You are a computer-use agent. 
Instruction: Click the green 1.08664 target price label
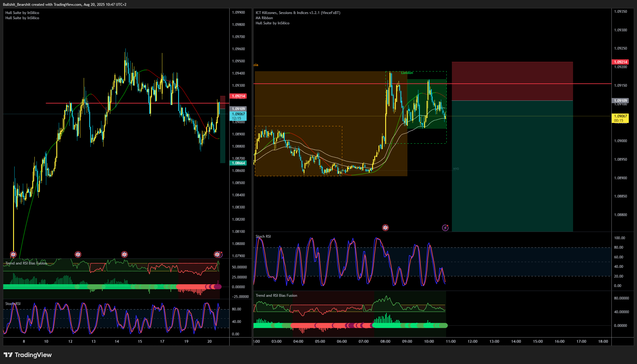238,163
